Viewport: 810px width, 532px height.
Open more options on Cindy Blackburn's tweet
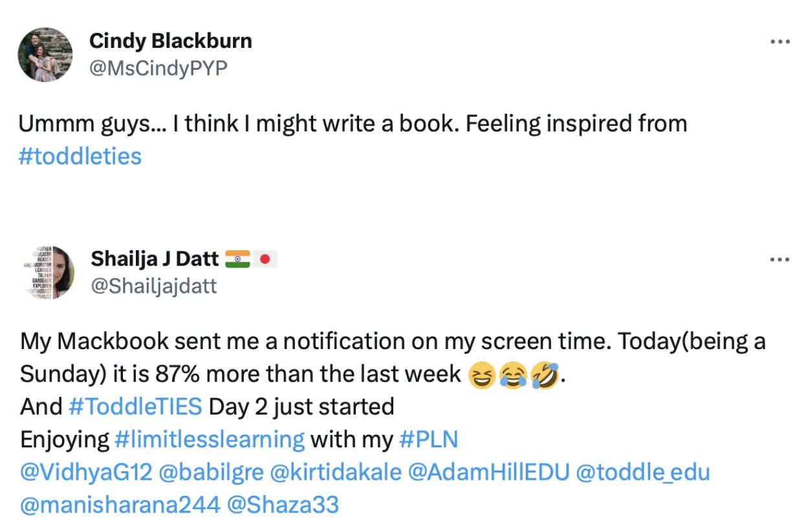tap(780, 42)
